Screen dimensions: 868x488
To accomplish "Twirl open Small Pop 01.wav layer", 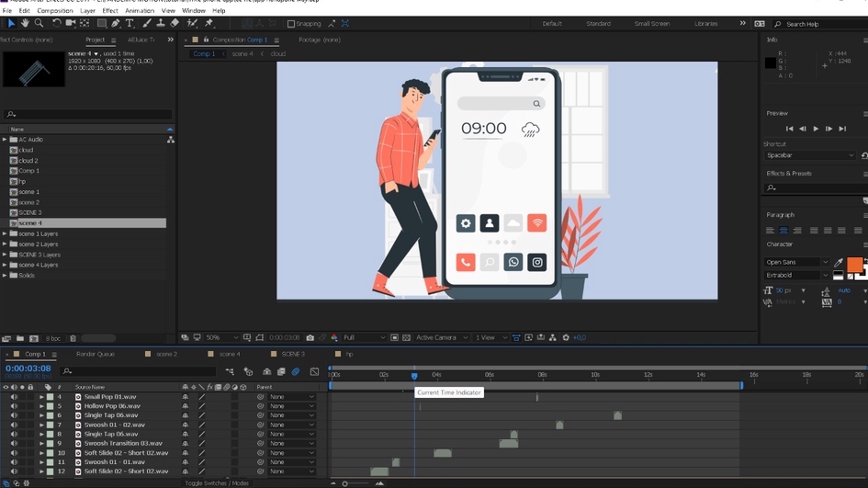I will pos(41,397).
